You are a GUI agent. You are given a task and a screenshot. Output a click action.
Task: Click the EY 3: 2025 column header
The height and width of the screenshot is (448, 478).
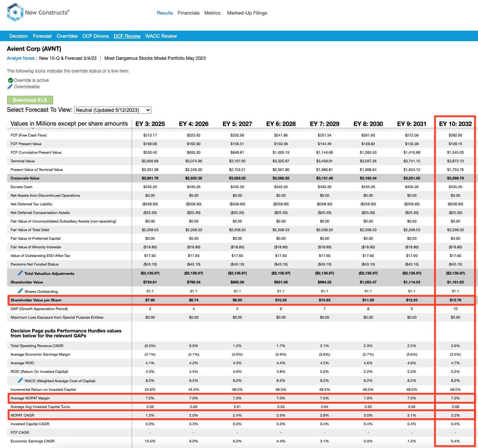[x=150, y=124]
